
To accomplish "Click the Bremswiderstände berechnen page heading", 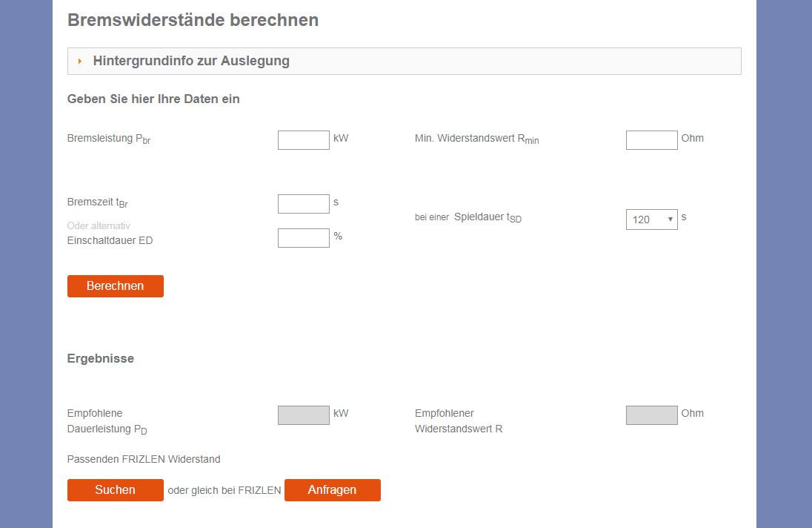I will pos(193,20).
